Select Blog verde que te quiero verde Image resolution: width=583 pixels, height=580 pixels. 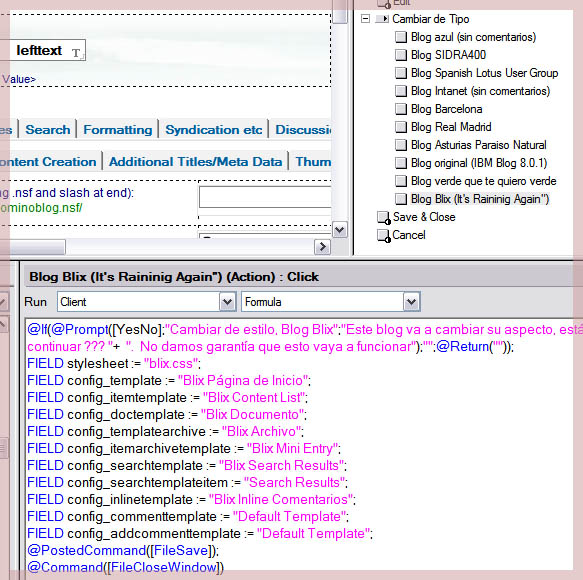483,181
